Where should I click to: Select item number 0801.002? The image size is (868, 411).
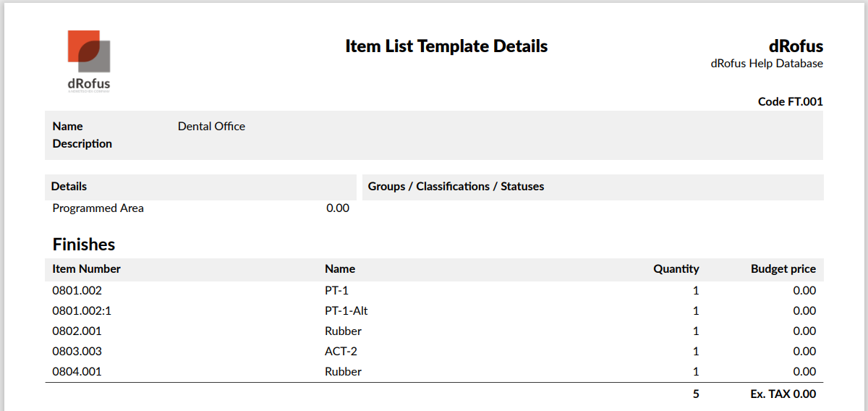click(77, 291)
